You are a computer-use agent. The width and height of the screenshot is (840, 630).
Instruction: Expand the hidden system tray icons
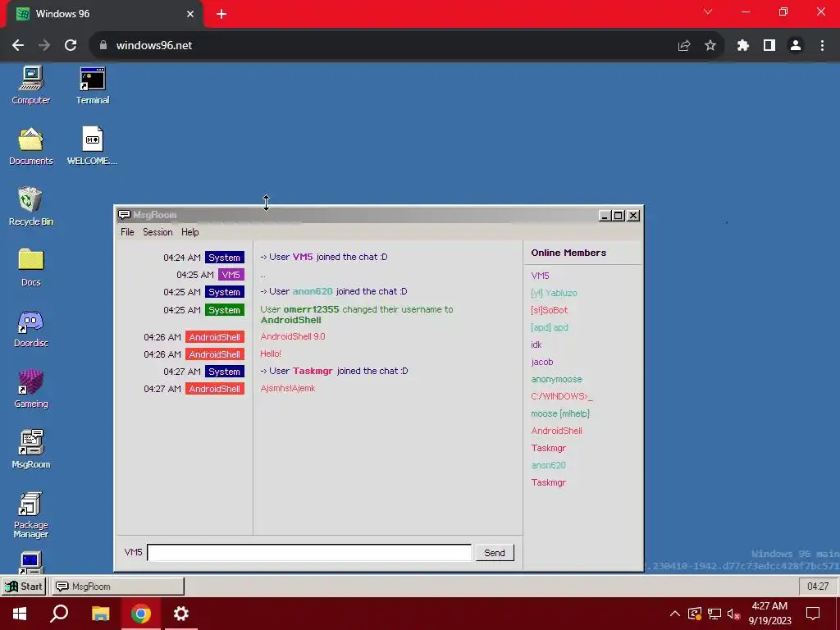point(675,614)
